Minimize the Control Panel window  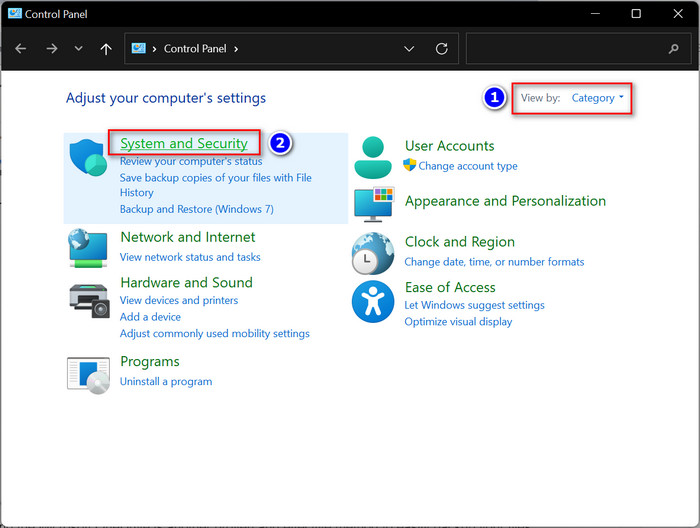(x=595, y=13)
